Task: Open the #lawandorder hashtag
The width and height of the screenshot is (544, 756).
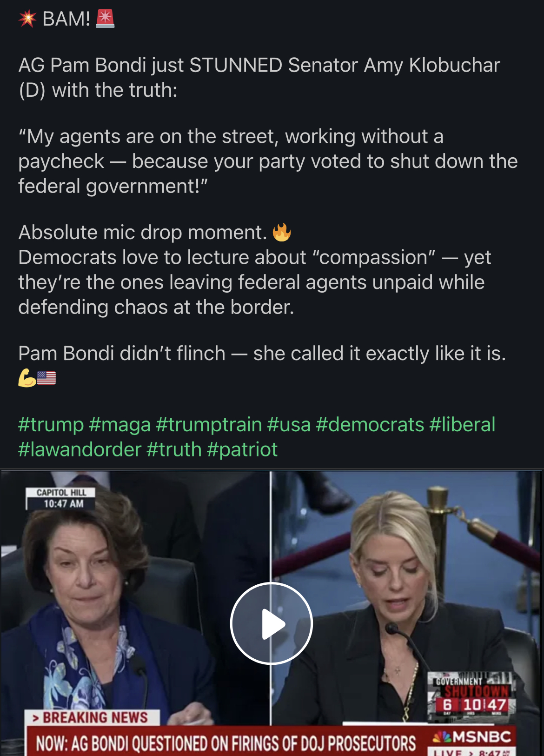Action: (80, 449)
